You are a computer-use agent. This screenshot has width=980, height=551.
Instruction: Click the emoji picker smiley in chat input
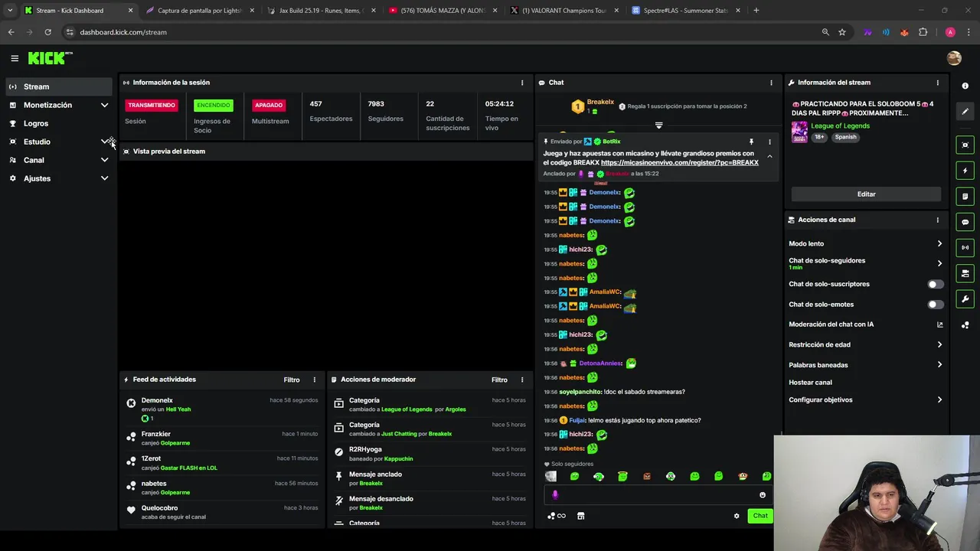coord(763,495)
